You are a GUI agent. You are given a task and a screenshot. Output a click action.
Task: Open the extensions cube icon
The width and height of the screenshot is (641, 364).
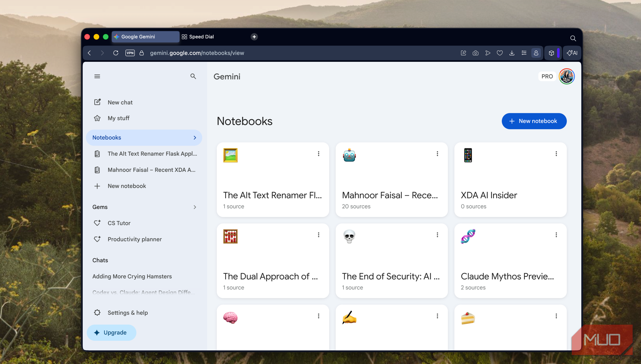point(552,53)
